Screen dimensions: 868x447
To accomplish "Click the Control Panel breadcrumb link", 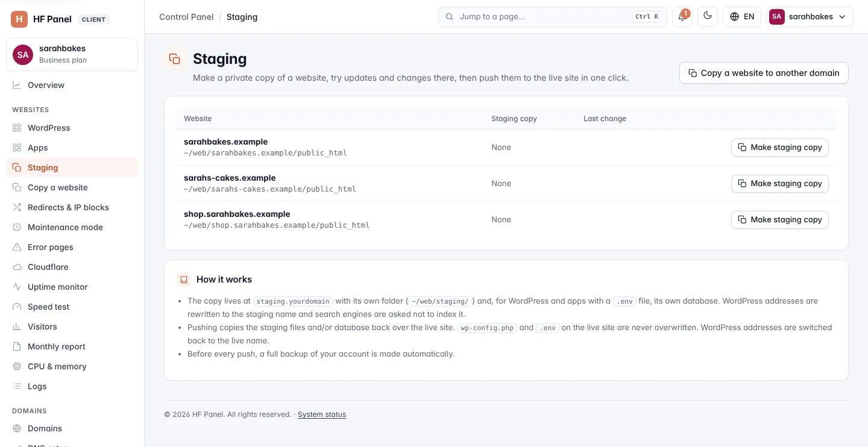I will 186,17.
